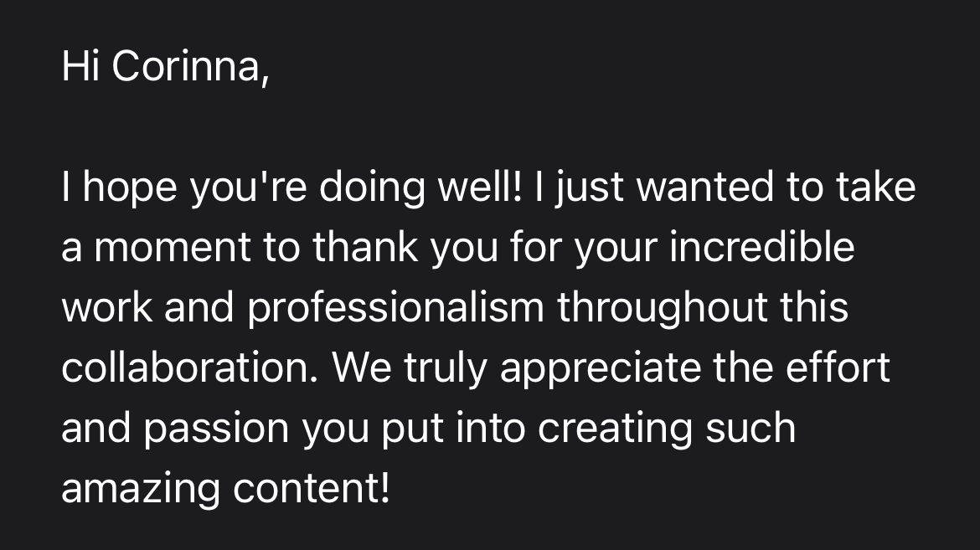Click on the word "creating"
980x550 pixels.
[616, 429]
